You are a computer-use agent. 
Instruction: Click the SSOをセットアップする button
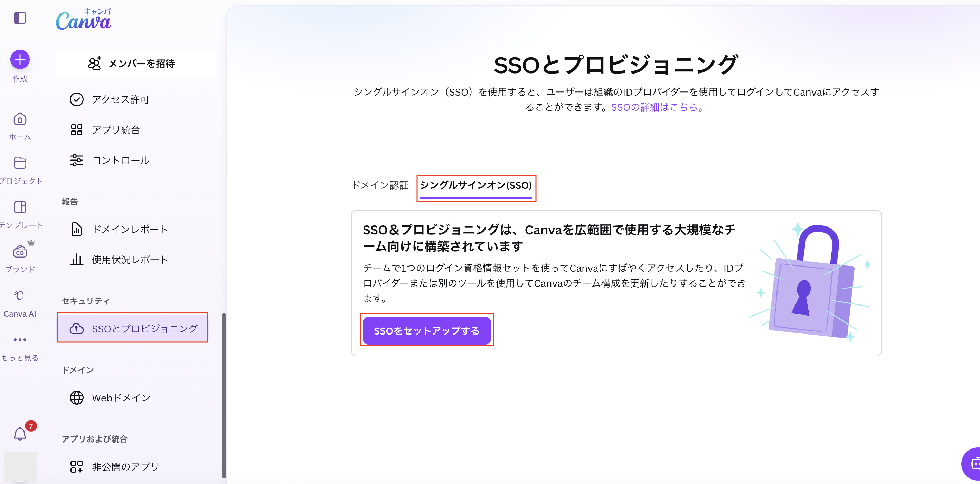pos(426,331)
